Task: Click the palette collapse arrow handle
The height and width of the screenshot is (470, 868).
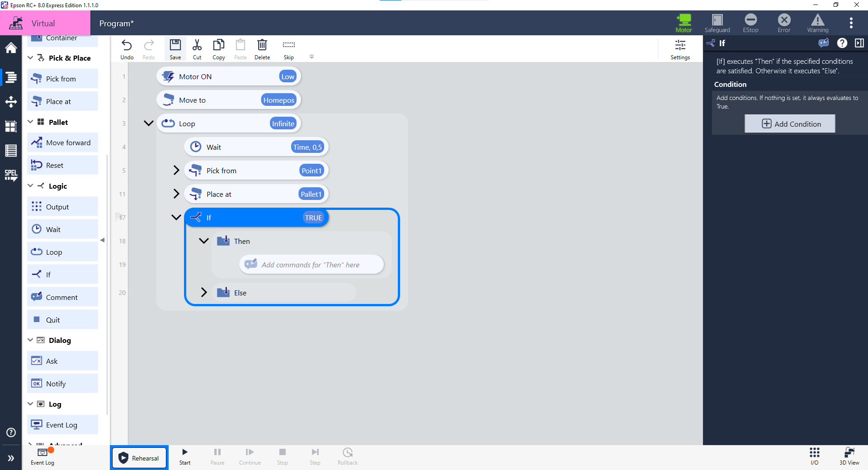Action: pos(103,240)
